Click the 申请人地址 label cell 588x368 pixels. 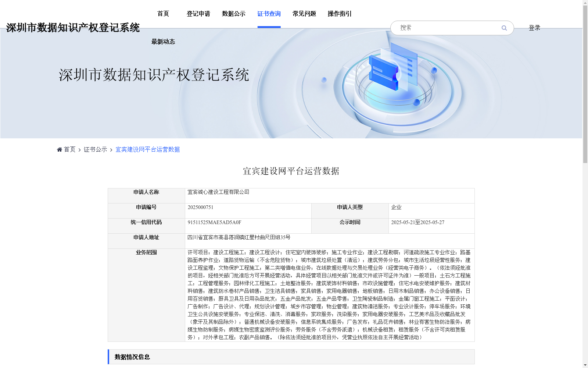[x=146, y=241]
